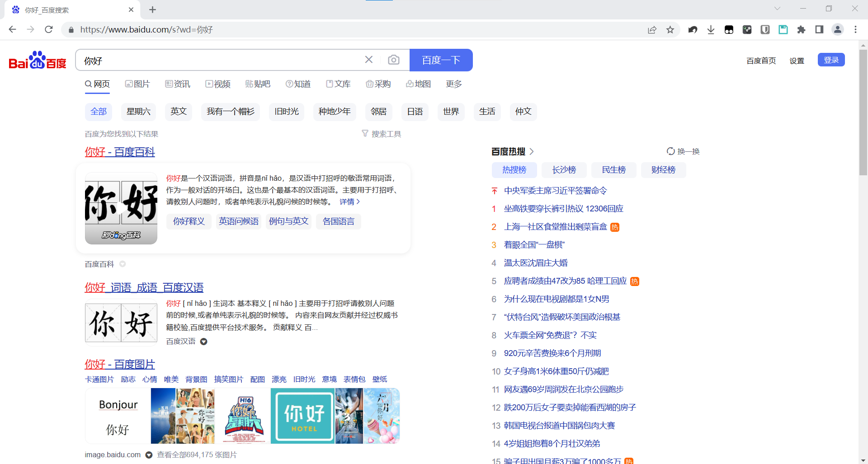Viewport: 868px width, 464px height.
Task: Bookmark this page with the star icon
Action: coord(670,30)
